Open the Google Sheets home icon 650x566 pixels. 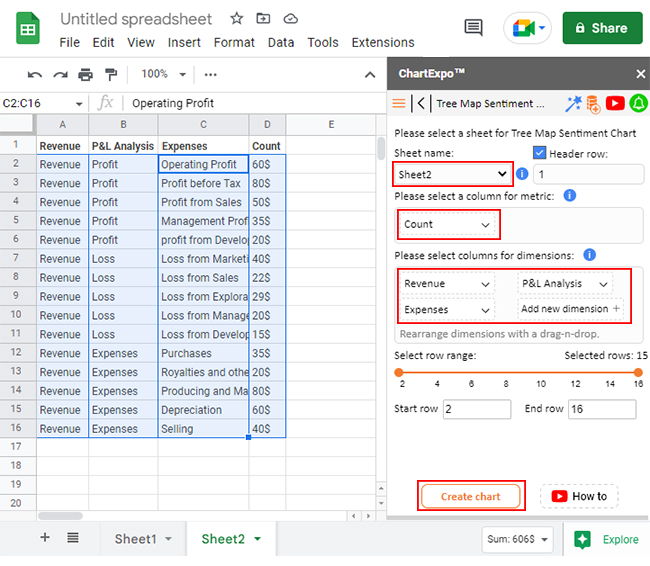pos(28,29)
